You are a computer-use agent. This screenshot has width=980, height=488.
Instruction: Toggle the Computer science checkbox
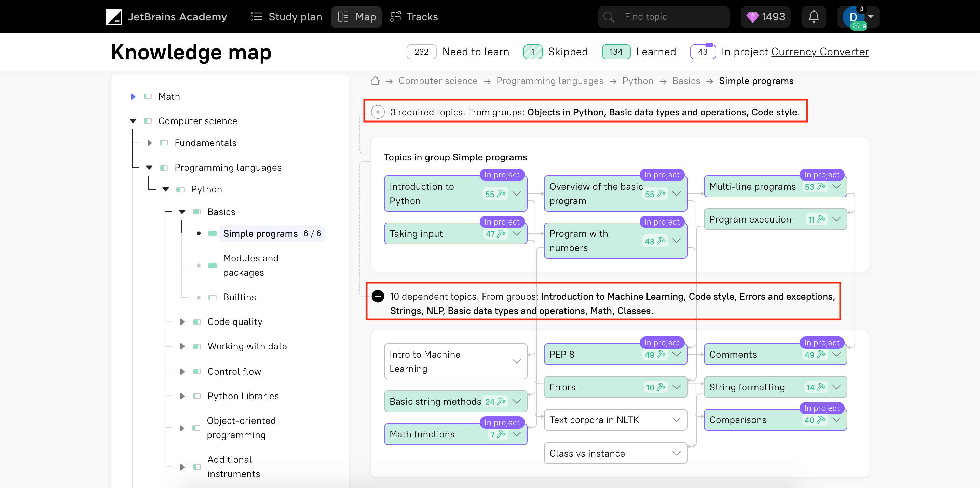coord(147,121)
